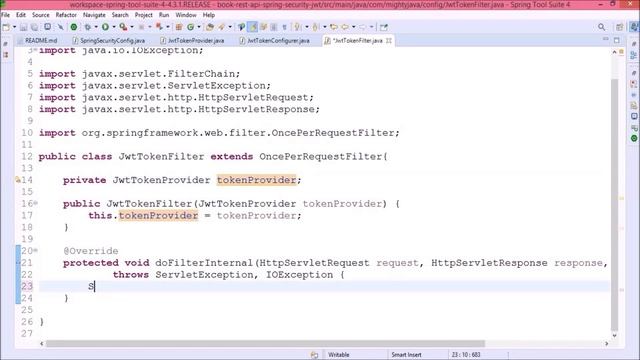Open the Back history dropdown arrow
This screenshot has width=640, height=360.
(x=353, y=27)
